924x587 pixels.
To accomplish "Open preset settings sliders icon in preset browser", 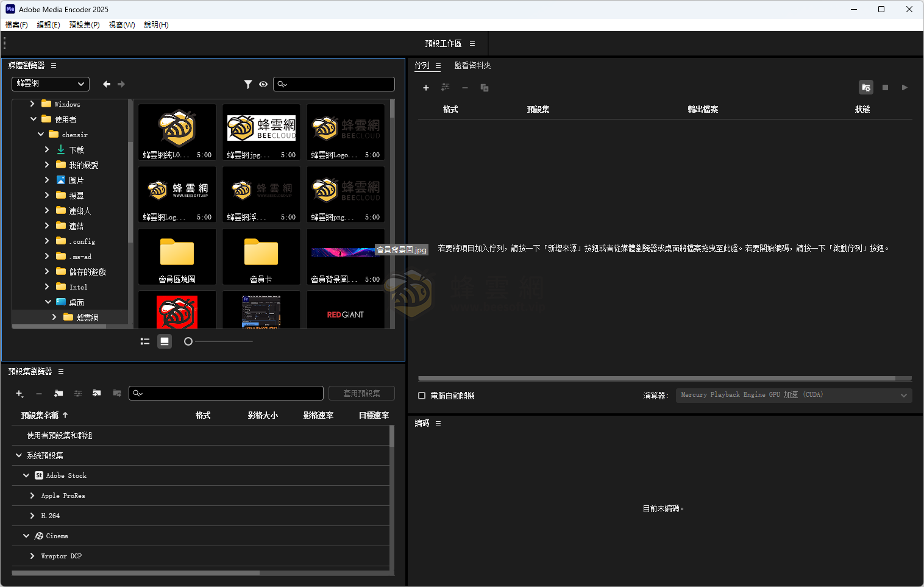I will tap(78, 394).
